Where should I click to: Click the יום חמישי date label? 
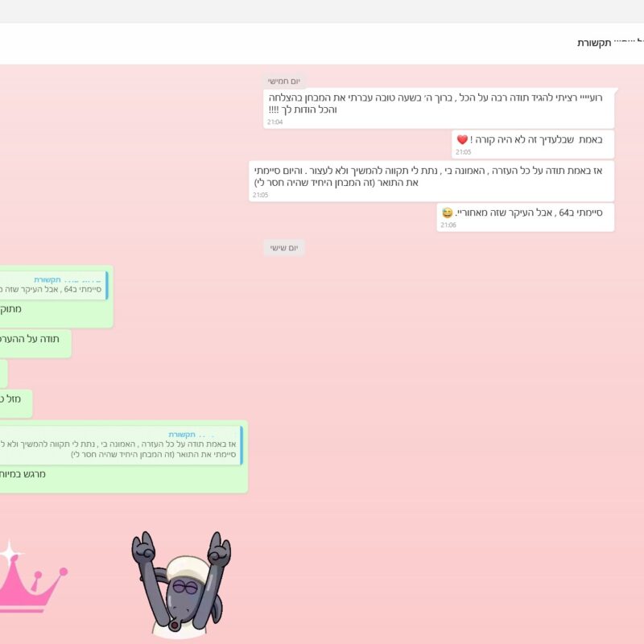point(284,81)
